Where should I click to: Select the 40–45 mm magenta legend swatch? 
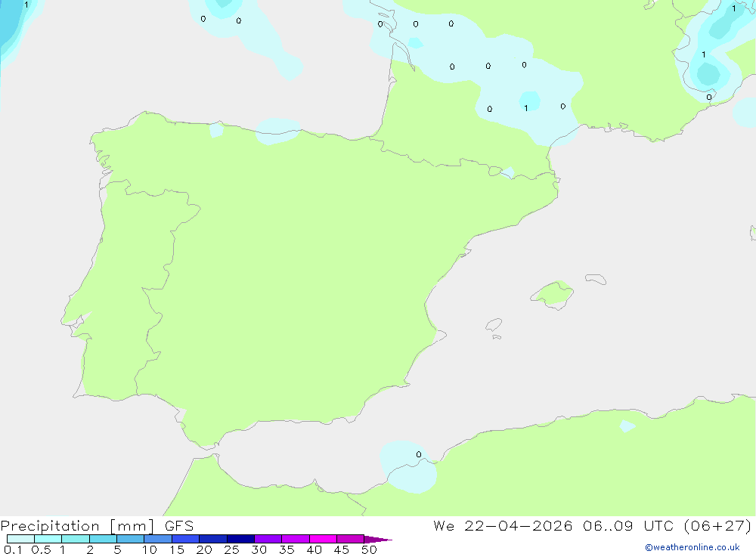coord(323,539)
